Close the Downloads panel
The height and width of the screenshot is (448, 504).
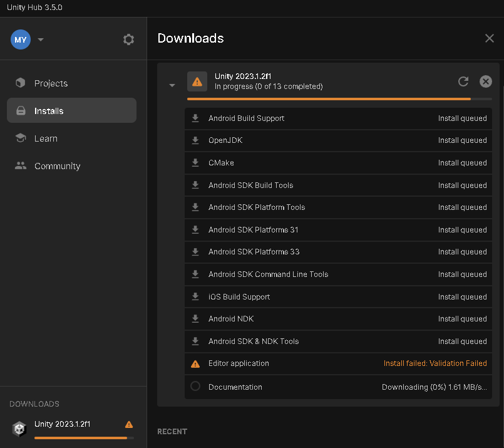tap(489, 38)
